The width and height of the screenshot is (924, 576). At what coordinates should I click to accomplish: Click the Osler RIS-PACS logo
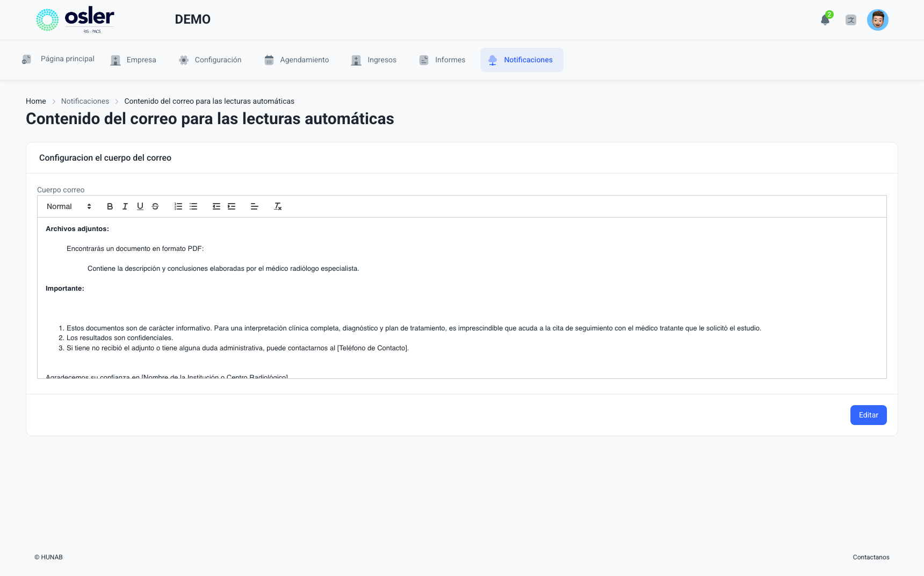(x=75, y=20)
